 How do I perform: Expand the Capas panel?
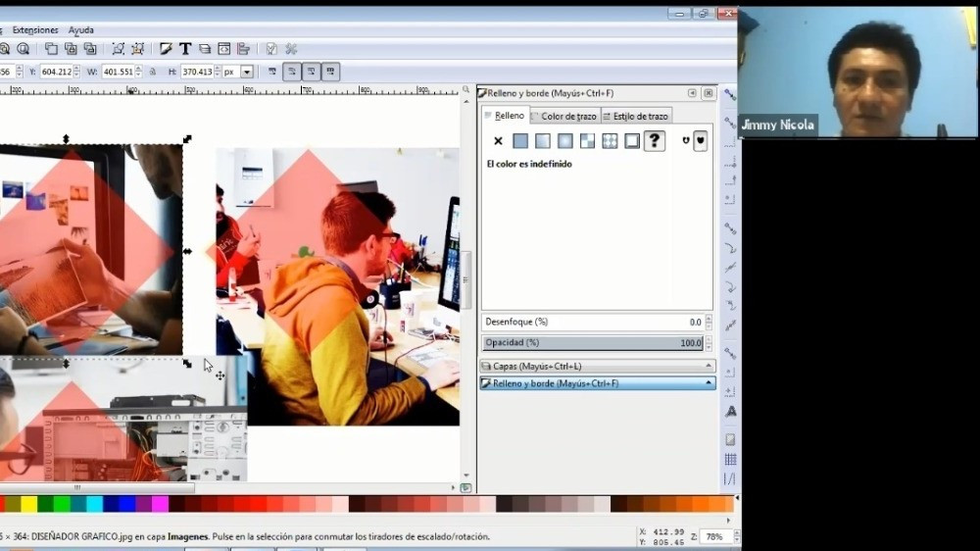coord(597,366)
